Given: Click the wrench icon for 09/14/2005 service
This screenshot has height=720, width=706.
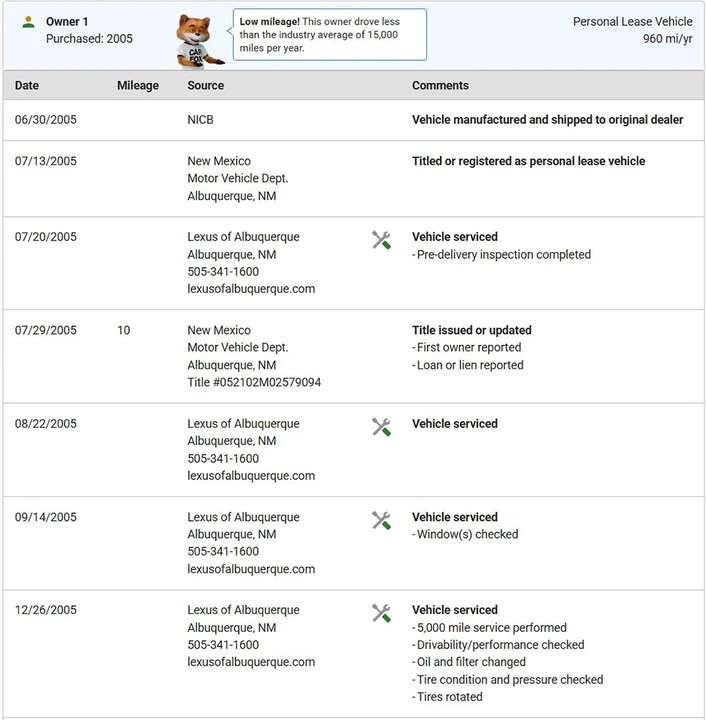Looking at the screenshot, I should tap(381, 520).
